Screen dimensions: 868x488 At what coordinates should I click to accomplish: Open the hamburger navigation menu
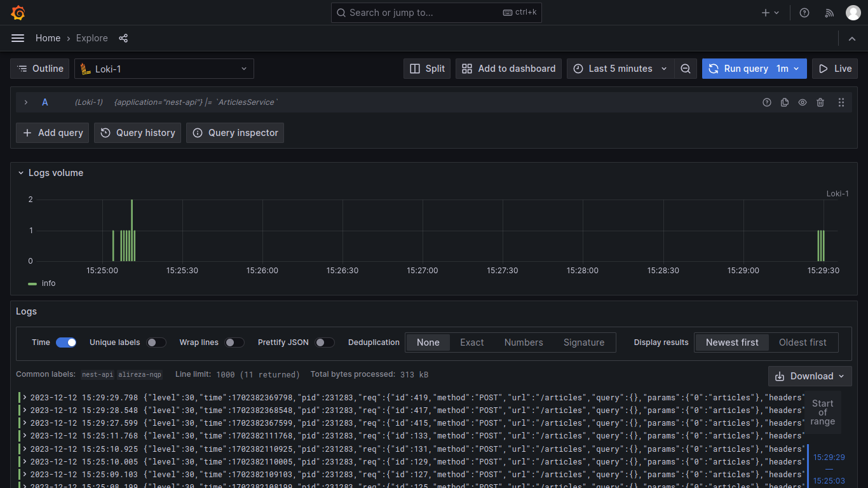[x=18, y=38]
